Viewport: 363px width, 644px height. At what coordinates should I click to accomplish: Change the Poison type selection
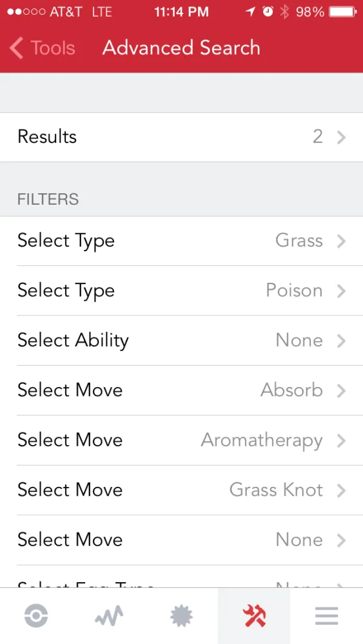click(x=181, y=291)
